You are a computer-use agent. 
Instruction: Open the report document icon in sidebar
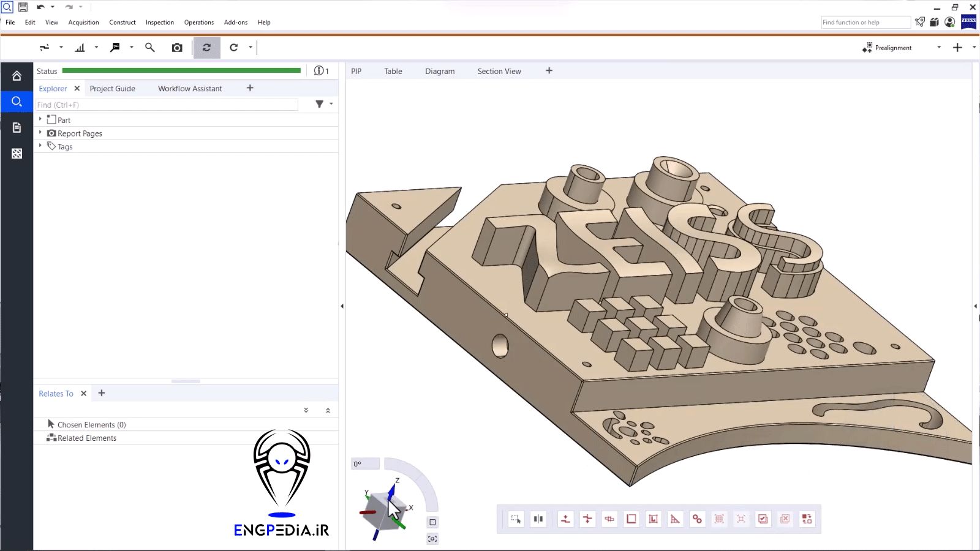pyautogui.click(x=17, y=127)
